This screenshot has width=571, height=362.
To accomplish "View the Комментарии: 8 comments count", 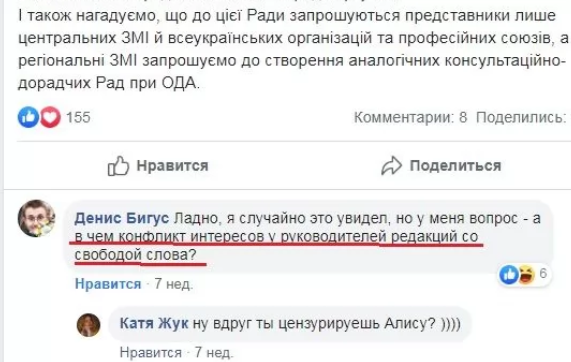I will coord(410,117).
